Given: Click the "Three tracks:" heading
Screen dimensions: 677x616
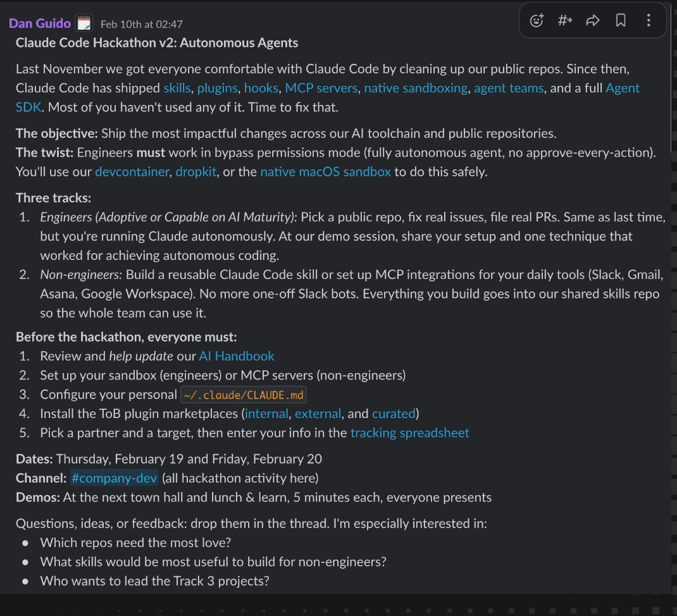Looking at the screenshot, I should click(54, 198).
